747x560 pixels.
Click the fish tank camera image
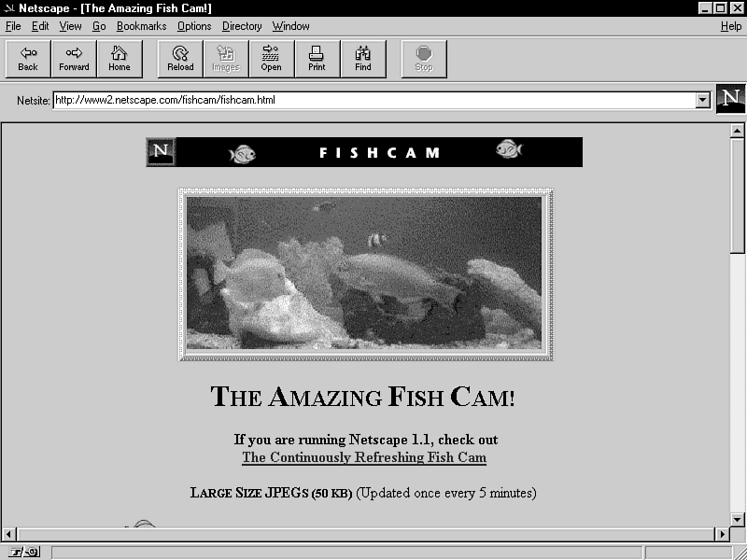click(x=364, y=273)
